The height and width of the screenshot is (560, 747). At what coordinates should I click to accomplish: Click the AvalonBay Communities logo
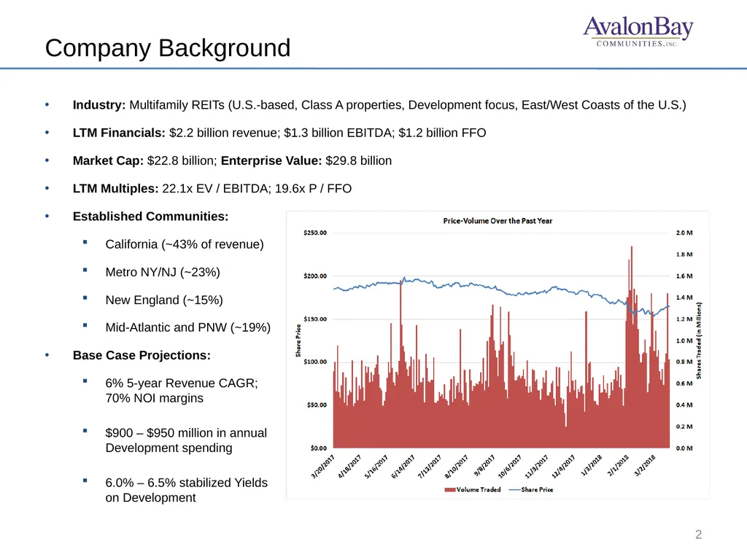[x=638, y=31]
